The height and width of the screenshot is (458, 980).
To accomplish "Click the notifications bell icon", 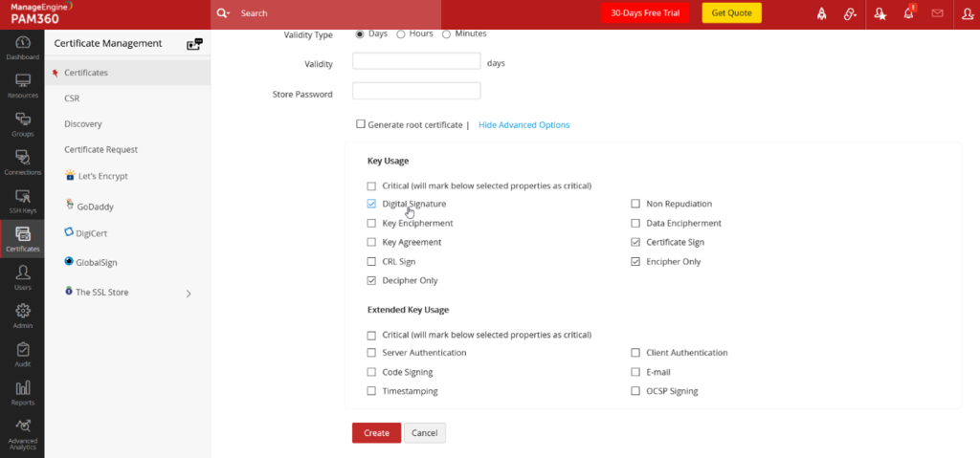I will click(x=908, y=13).
